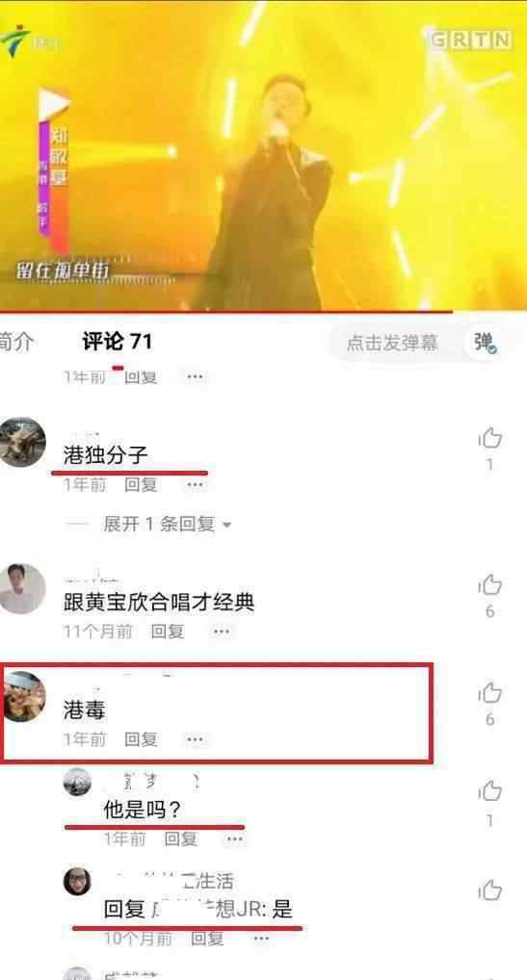527x980 pixels.
Task: Open more options under 港独分子 comment
Action: [196, 484]
